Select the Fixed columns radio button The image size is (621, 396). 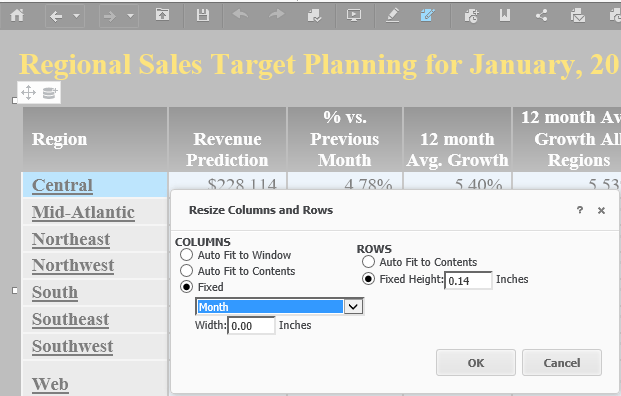click(x=187, y=287)
